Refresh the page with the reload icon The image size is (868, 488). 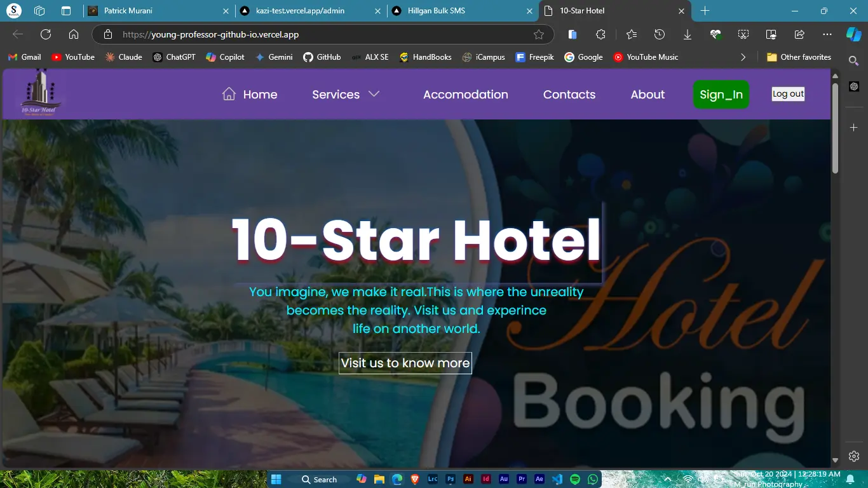click(x=46, y=34)
